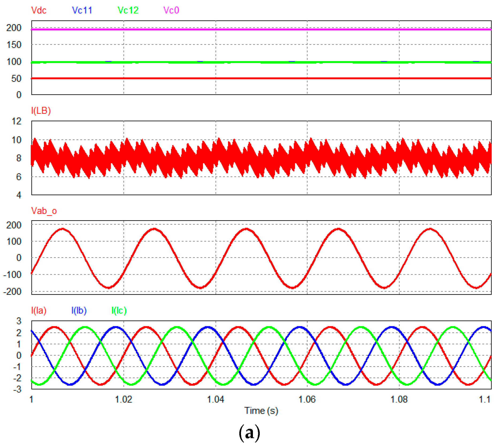The image size is (496, 448).
Task: Click the flat red Vdc waveform trace
Action: tap(261, 78)
